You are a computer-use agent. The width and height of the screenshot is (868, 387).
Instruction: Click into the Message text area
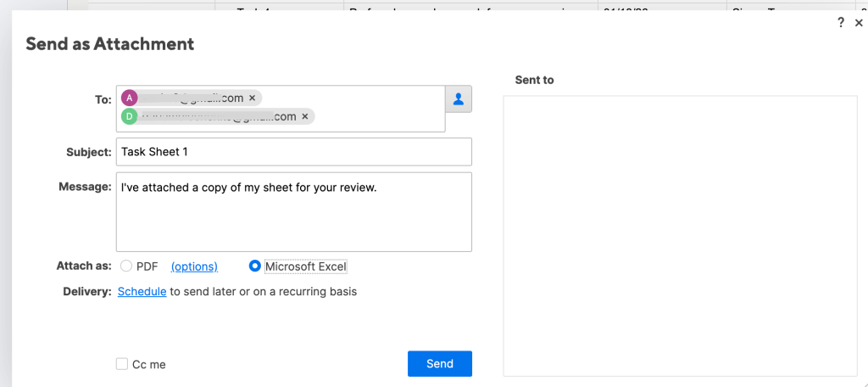(293, 221)
